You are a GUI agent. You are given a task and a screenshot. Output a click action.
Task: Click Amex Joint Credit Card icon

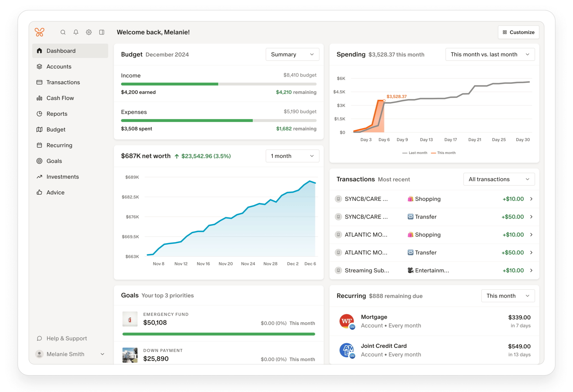tap(347, 350)
